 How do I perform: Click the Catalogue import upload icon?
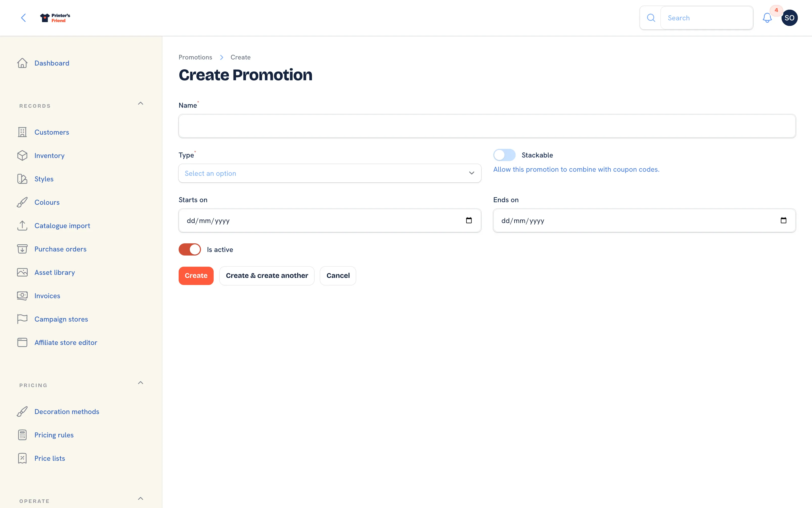point(23,226)
